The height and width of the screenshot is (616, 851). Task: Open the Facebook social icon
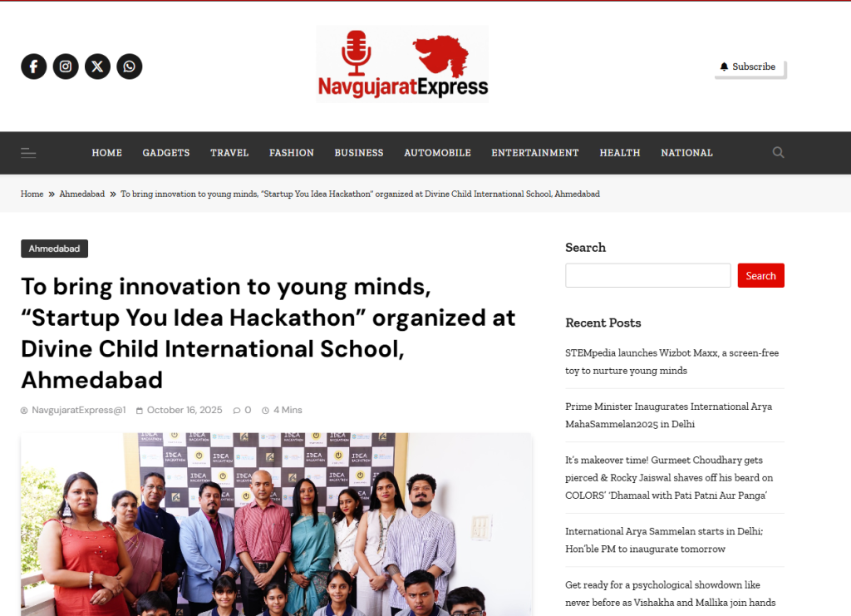tap(33, 67)
